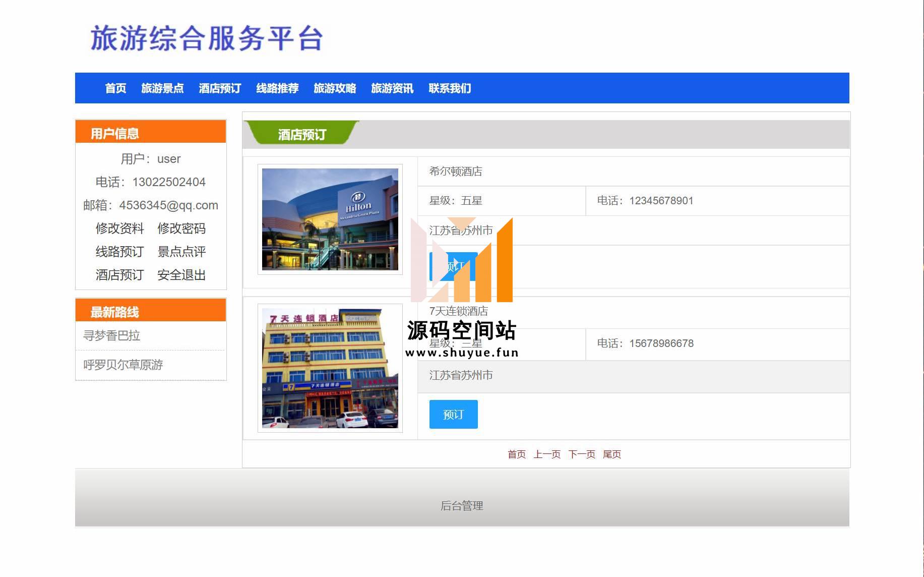Screen dimensions: 924x577
Task: Click the user phone 13022502404
Action: (x=169, y=182)
